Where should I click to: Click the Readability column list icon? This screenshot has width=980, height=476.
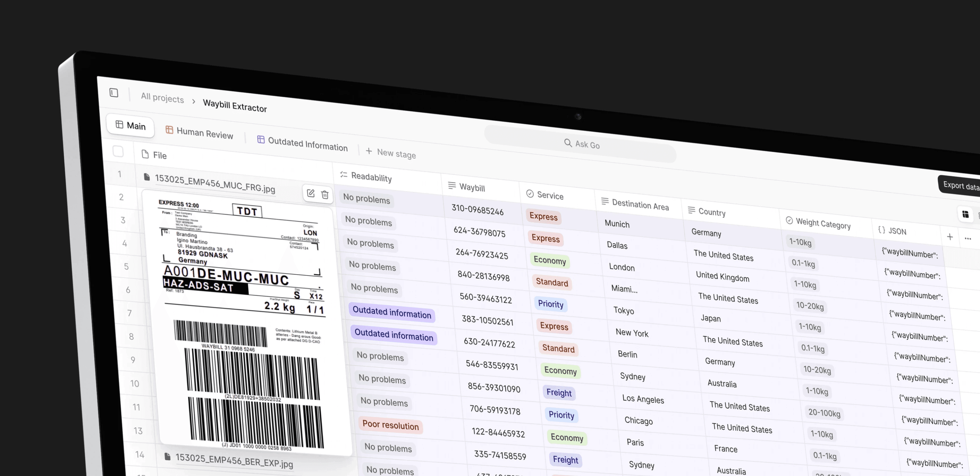pyautogui.click(x=343, y=175)
